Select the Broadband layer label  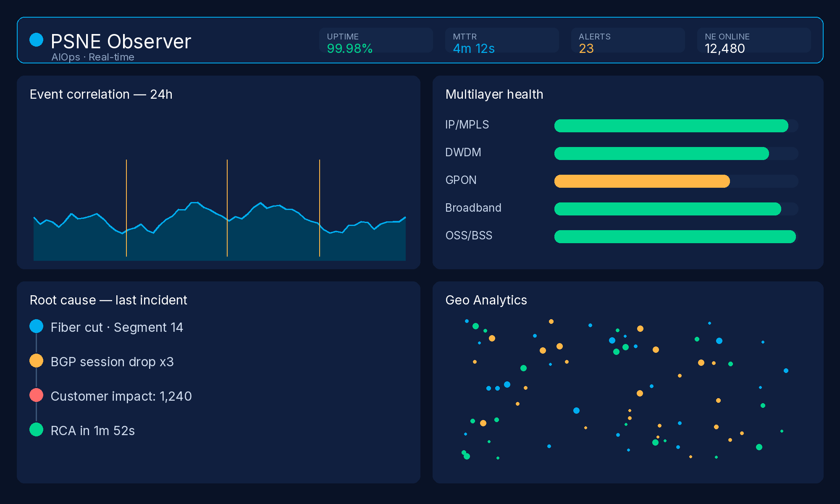click(x=473, y=208)
